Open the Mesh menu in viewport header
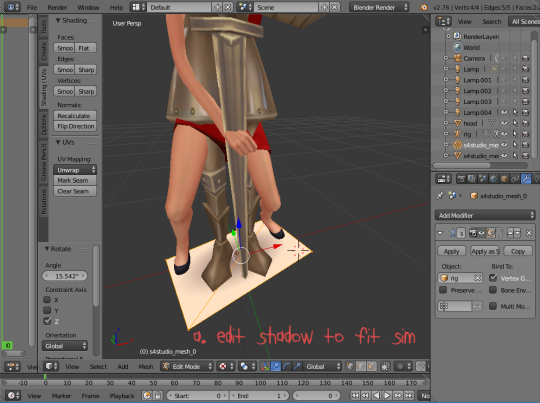540x403 pixels. (146, 366)
